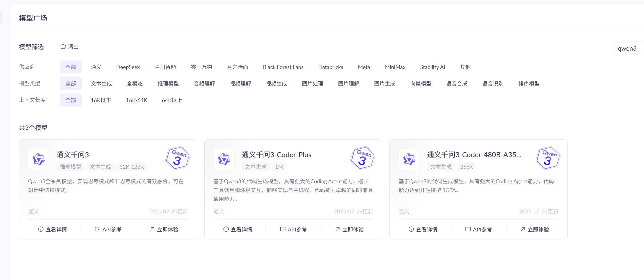Filter context length by 16K-64K
This screenshot has width=644, height=280.
coord(137,100)
